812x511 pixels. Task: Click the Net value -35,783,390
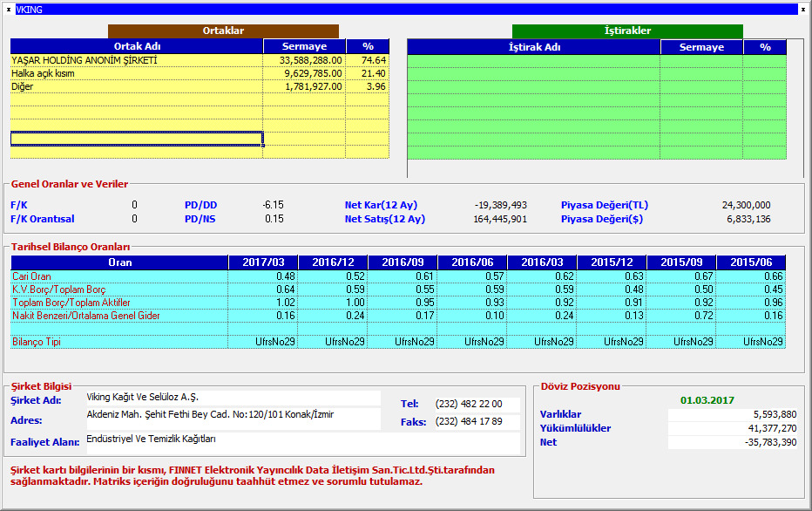[732, 443]
